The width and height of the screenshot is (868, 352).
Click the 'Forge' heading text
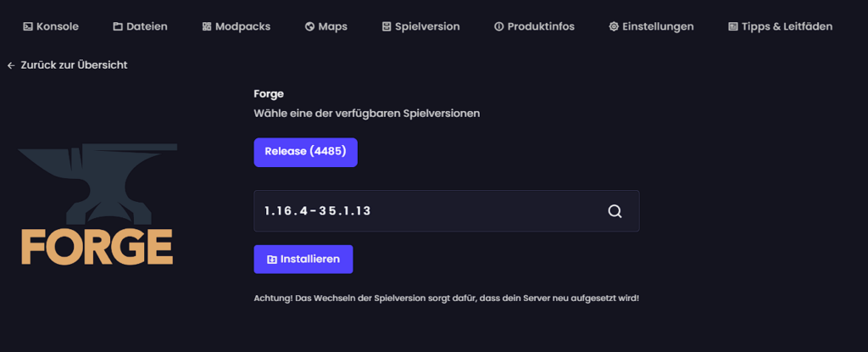click(269, 94)
